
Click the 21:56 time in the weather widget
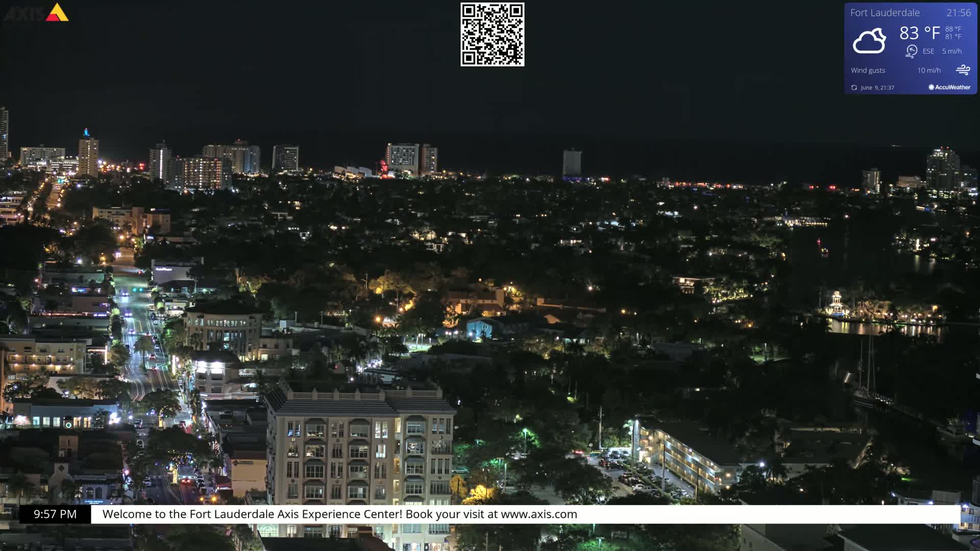click(959, 13)
